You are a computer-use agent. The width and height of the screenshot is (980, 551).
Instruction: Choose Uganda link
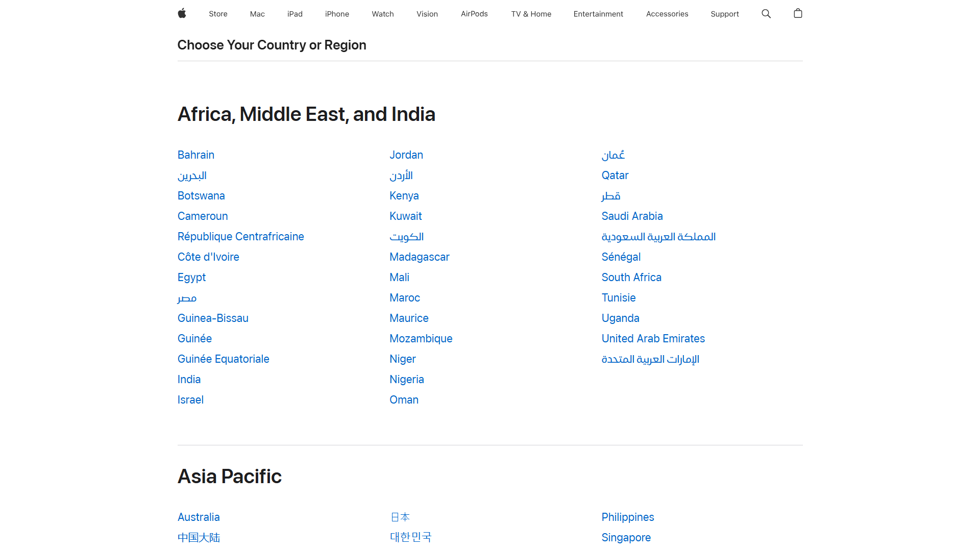pyautogui.click(x=621, y=318)
